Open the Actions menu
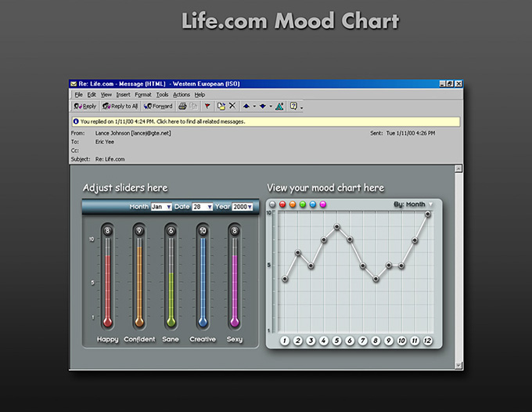 182,95
